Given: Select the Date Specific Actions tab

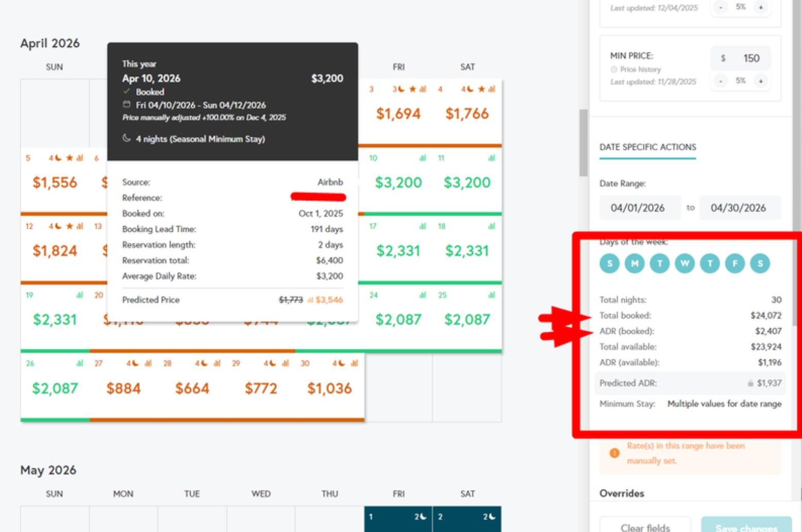Looking at the screenshot, I should [647, 147].
